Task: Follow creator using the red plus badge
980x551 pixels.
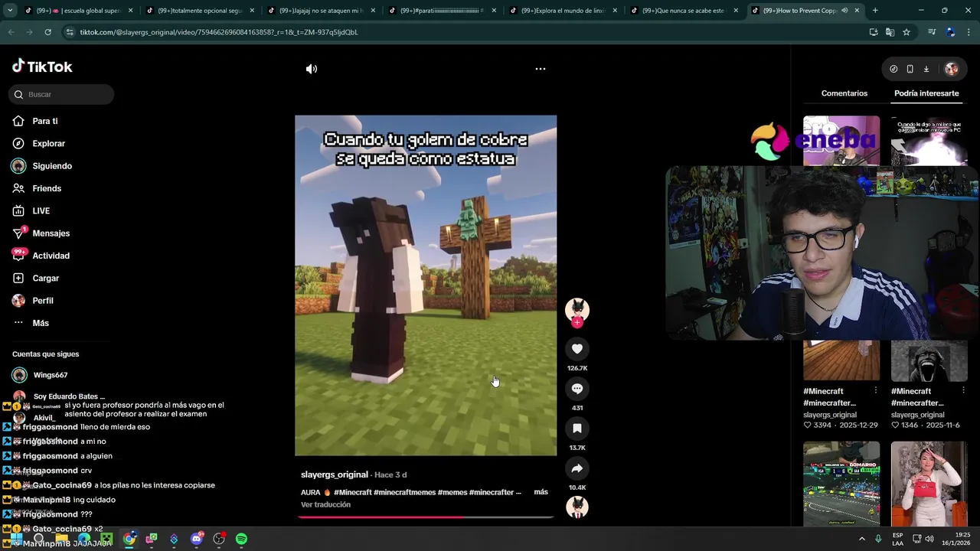Action: click(577, 323)
